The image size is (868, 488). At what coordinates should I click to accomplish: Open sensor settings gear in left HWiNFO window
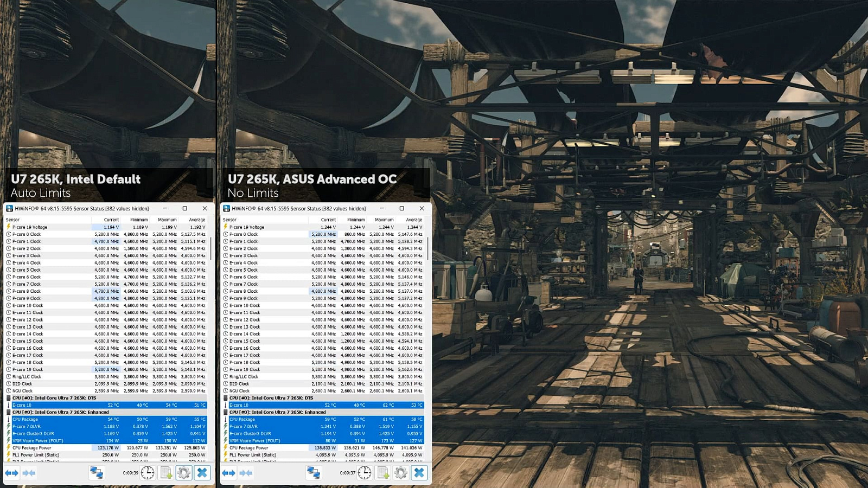click(x=184, y=473)
